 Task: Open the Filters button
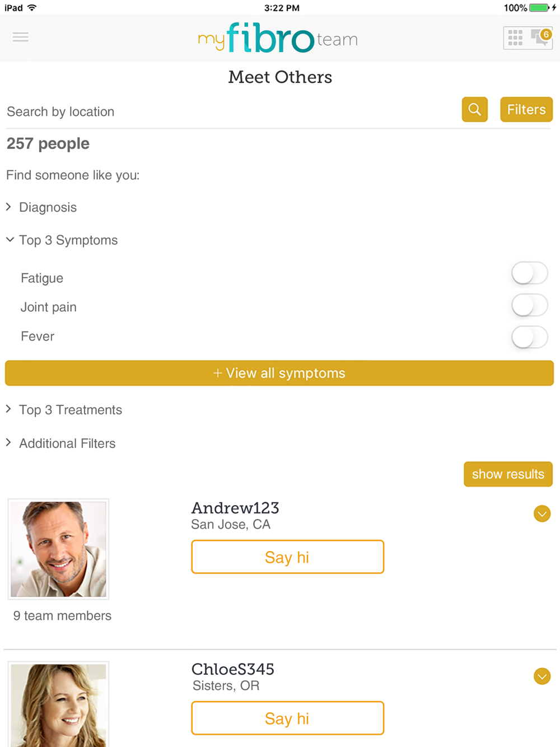tap(526, 109)
